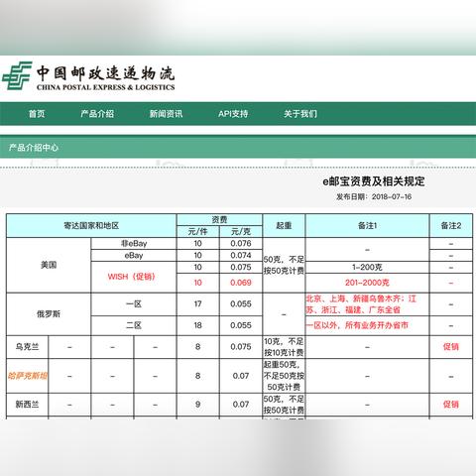Click the 50克，不足按50克计费 cell for 美国
476x476 pixels.
284,265
